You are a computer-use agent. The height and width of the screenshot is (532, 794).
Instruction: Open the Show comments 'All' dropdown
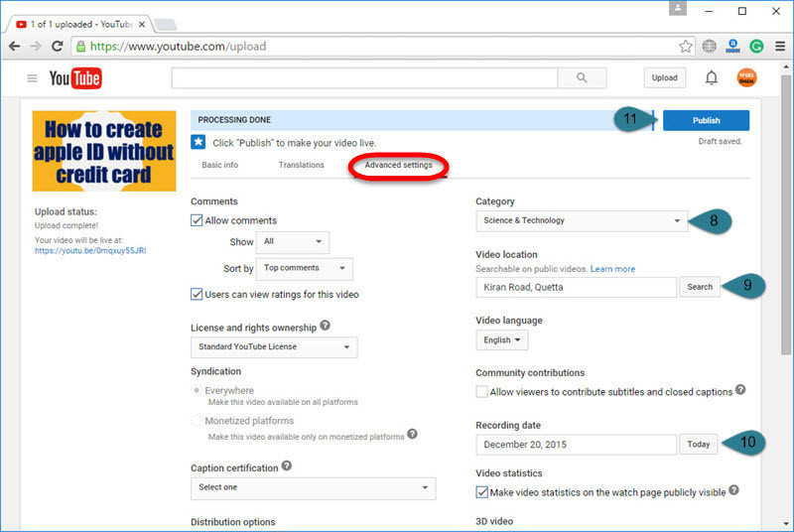[293, 242]
